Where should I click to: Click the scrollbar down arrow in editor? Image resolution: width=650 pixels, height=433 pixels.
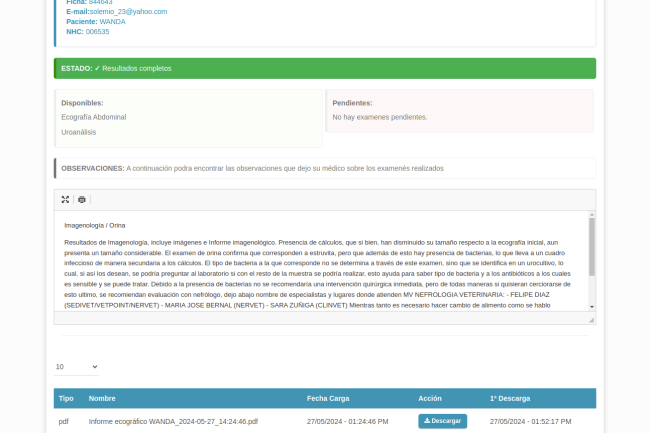pyautogui.click(x=591, y=306)
